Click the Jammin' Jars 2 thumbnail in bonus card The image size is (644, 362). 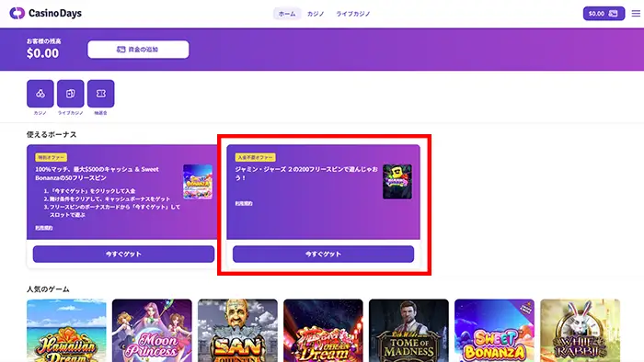[397, 182]
